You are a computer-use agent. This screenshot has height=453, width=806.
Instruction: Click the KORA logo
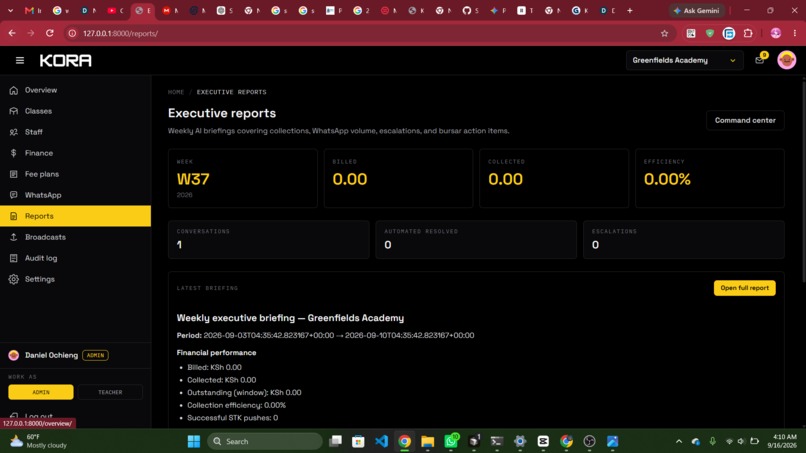66,61
